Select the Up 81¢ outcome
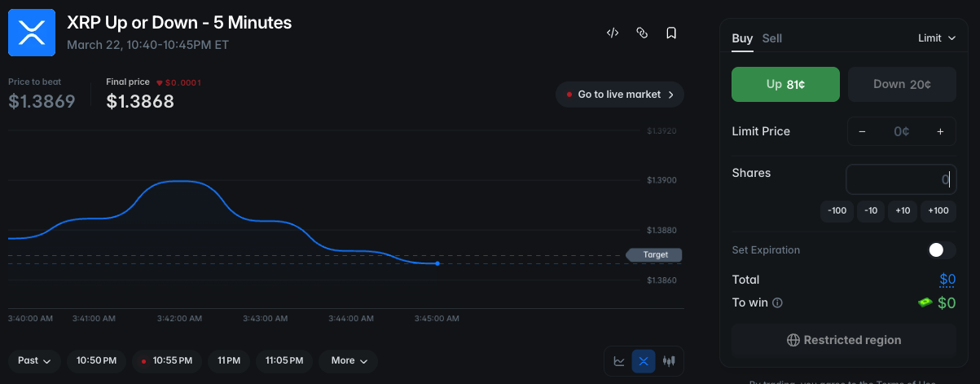 785,84
